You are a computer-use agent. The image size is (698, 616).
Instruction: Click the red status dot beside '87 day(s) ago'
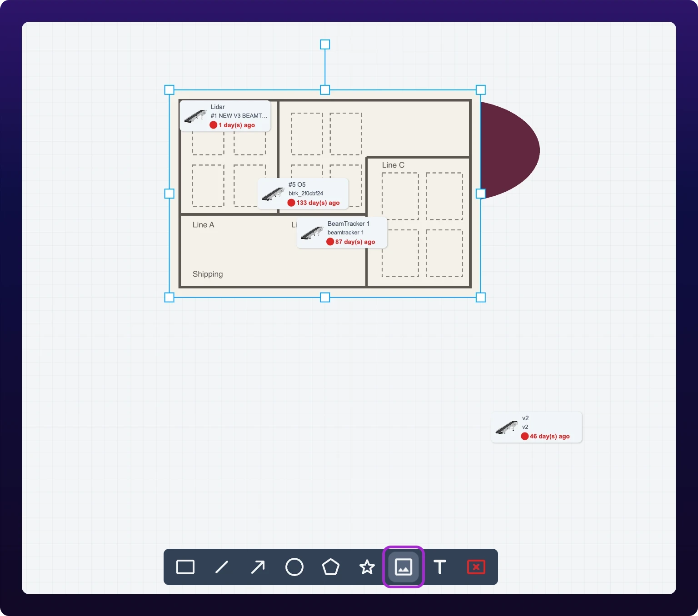click(x=330, y=242)
